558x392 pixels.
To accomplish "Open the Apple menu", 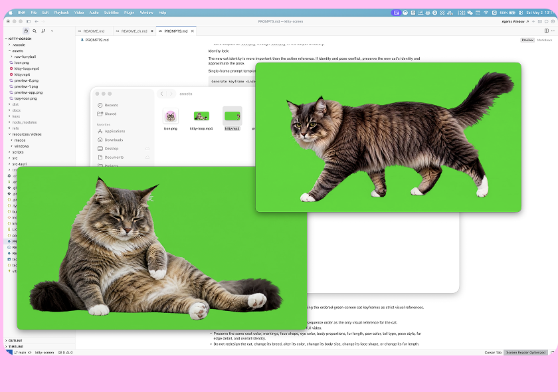I will pos(11,13).
